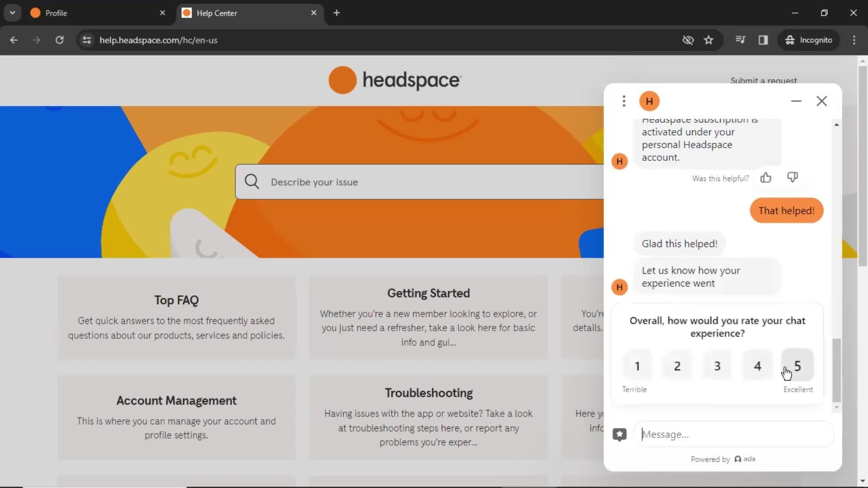View site information icon in address bar
Image resolution: width=868 pixels, height=488 pixels.
coord(87,40)
